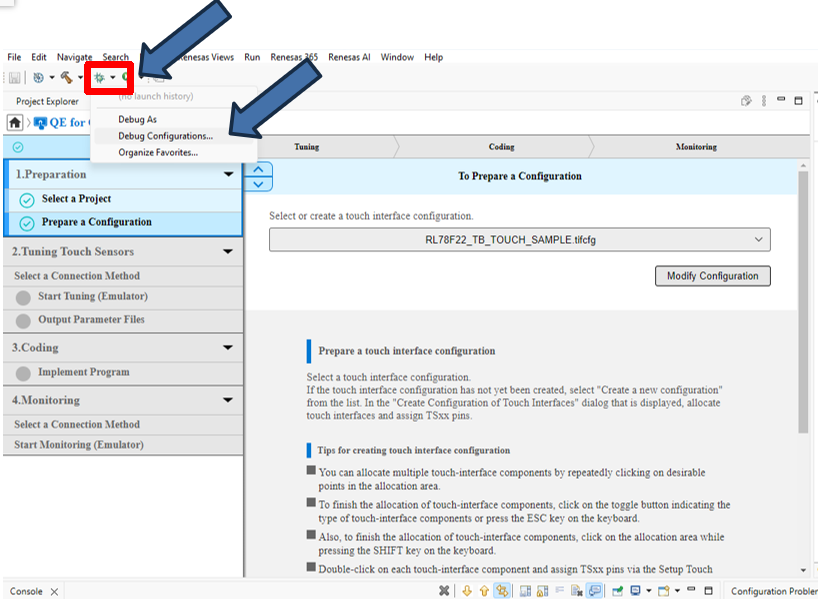
Task: Click the console down arrow icon
Action: click(x=467, y=591)
